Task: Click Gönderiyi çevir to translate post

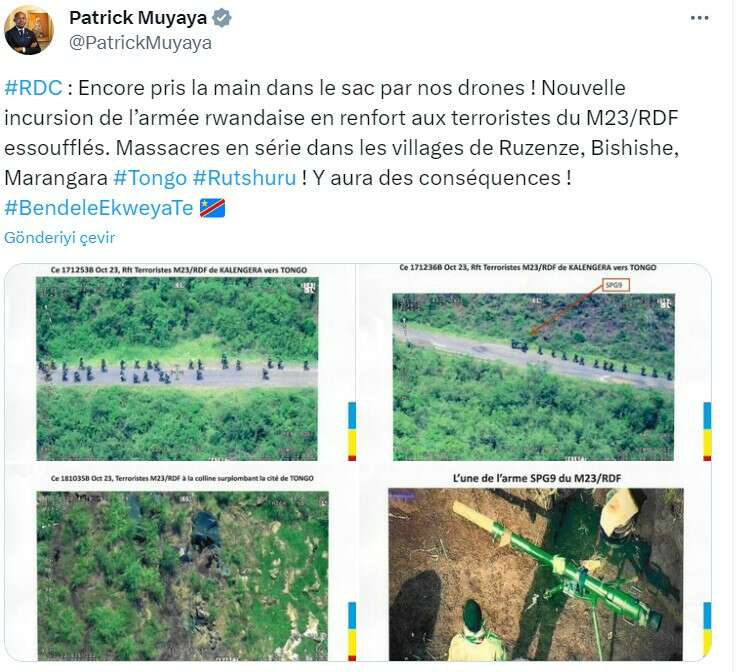Action: coord(60,238)
